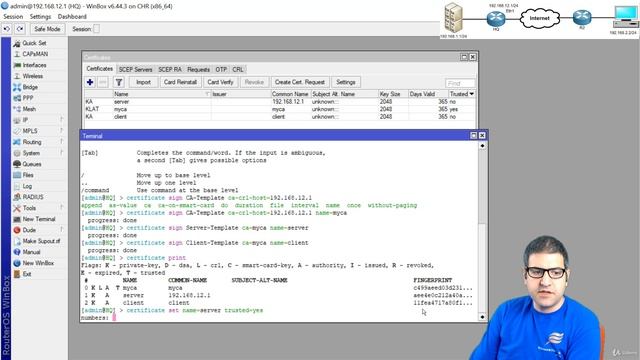Open the column selector dropdown in Certificates table
Image resolution: width=640 pixels, height=360 pixels.
(472, 94)
